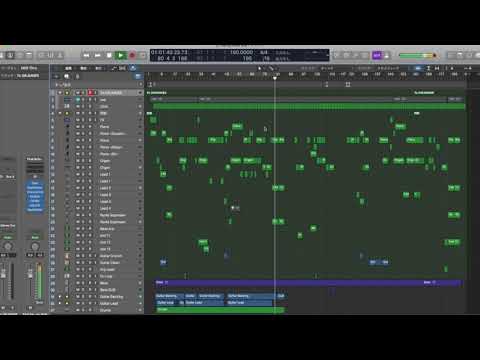Click the red Record button in transport

[132, 55]
